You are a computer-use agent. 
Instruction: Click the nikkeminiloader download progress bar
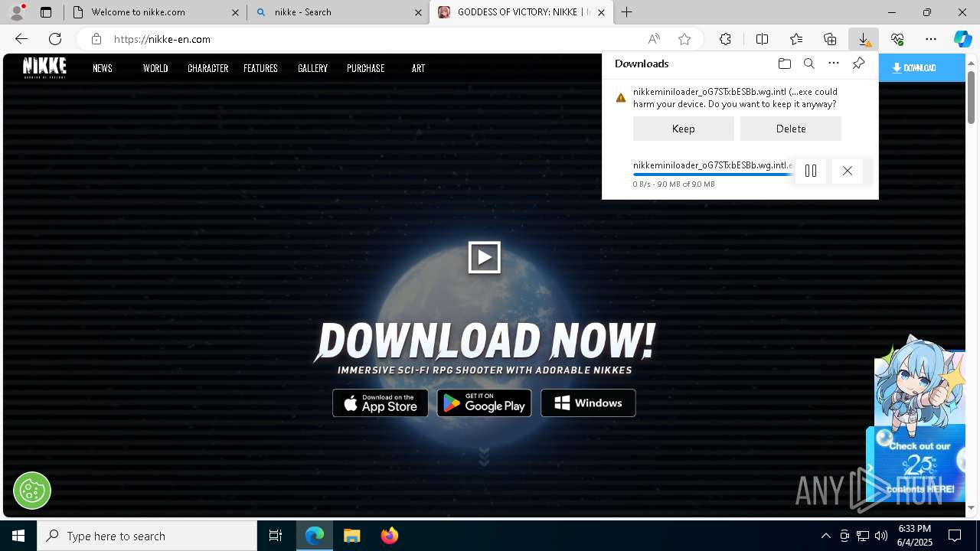(x=713, y=174)
